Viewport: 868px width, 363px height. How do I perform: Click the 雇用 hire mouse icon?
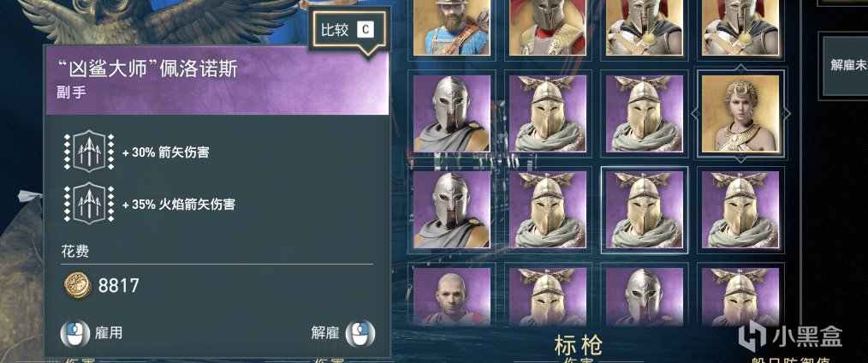pos(74,334)
